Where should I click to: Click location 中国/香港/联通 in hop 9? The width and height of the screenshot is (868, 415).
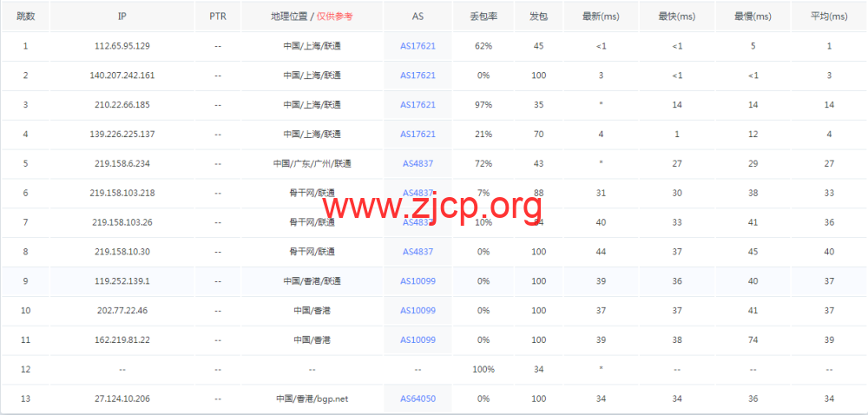coord(312,281)
